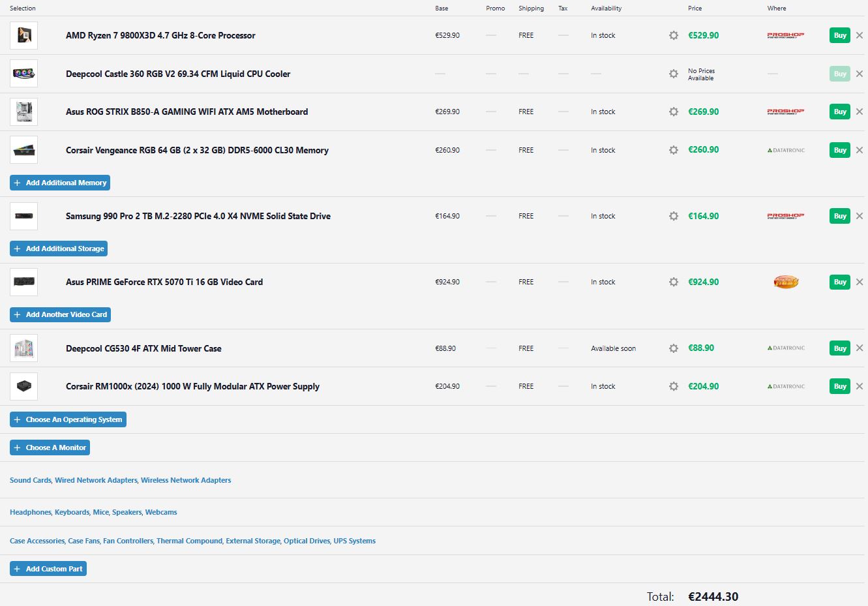868x606 pixels.
Task: Open Corsair Vengeance RGB 64 GB product link
Action: pos(197,150)
